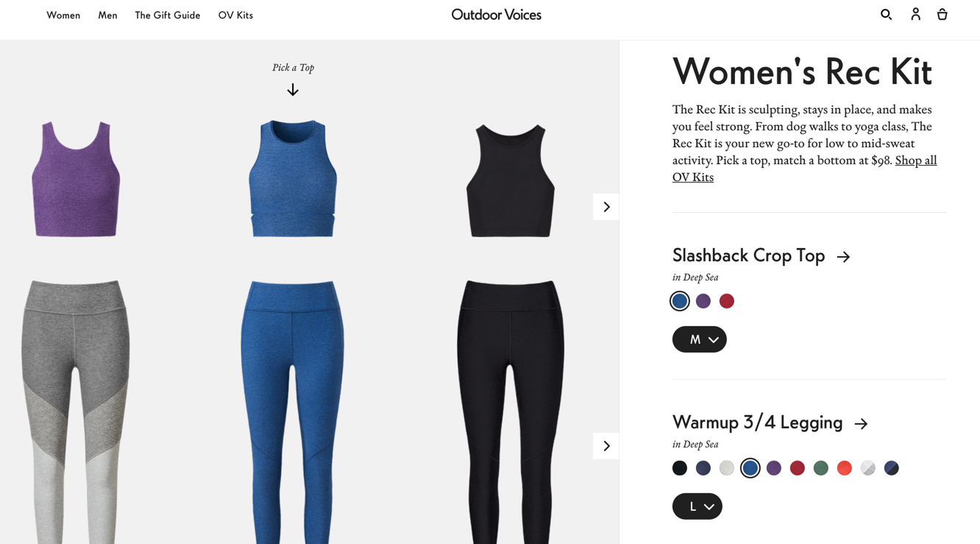Screen dimensions: 980x544
Task: Click the Outdoor Voices logo
Action: (496, 15)
